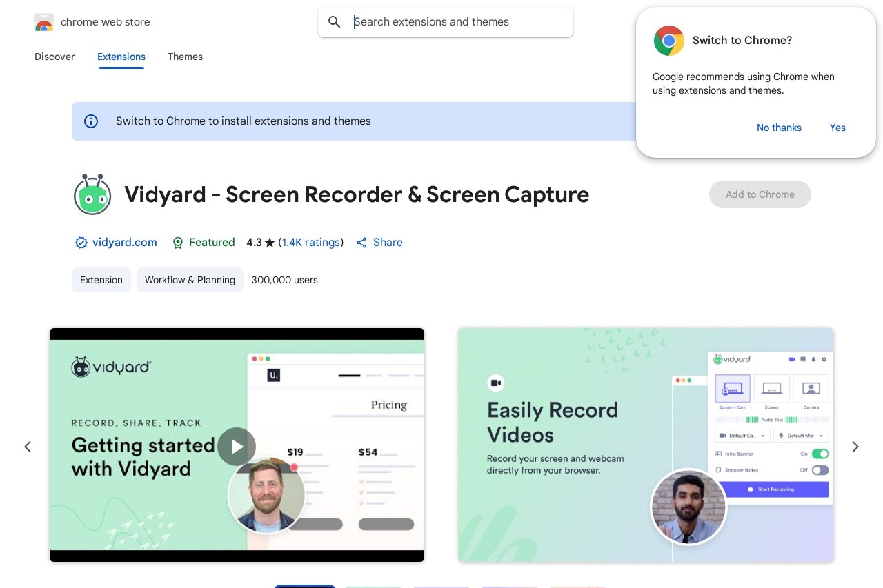Choose Yes in the Switch to Chrome popup

coord(837,128)
